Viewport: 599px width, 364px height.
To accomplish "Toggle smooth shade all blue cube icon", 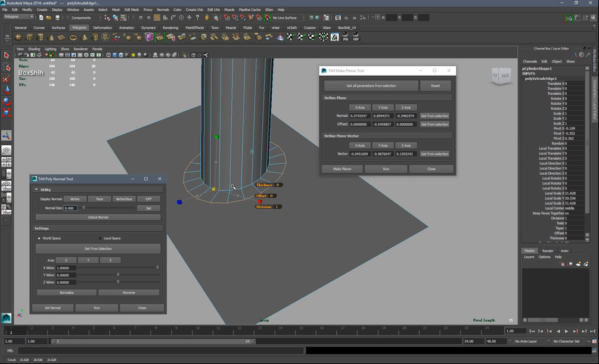I will click(x=114, y=55).
